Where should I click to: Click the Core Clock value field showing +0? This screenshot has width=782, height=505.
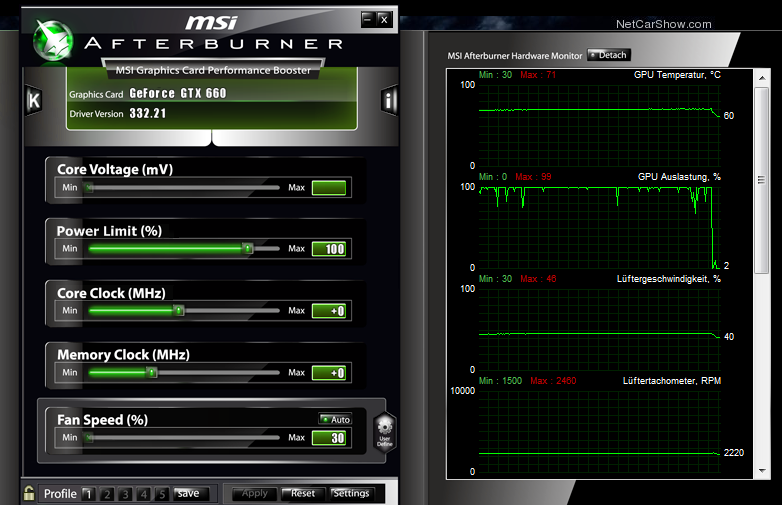click(x=329, y=311)
